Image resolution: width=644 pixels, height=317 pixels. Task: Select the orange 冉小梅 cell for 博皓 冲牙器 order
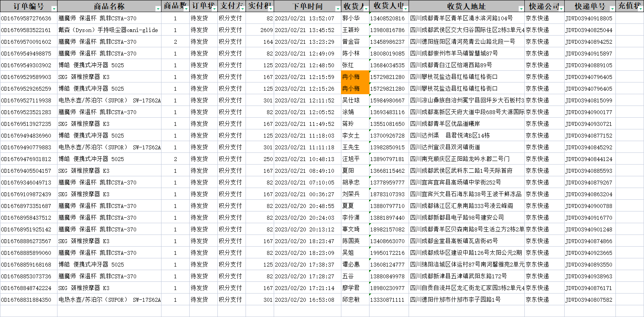(355, 89)
